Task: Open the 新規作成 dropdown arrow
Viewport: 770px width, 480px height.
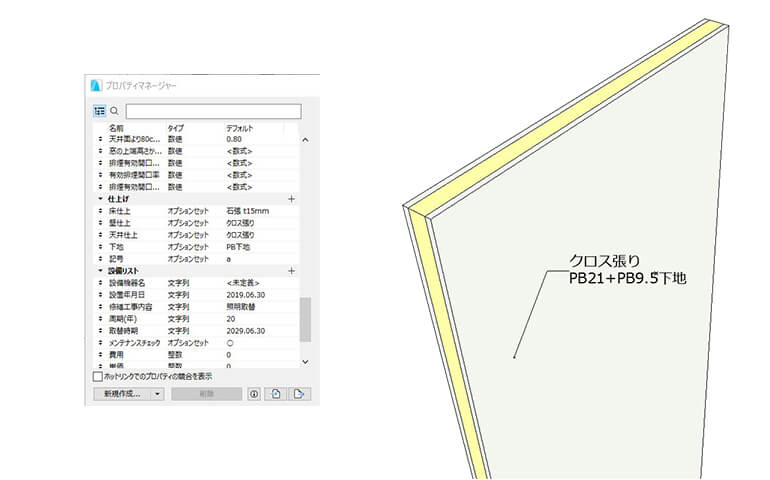Action: pyautogui.click(x=158, y=394)
